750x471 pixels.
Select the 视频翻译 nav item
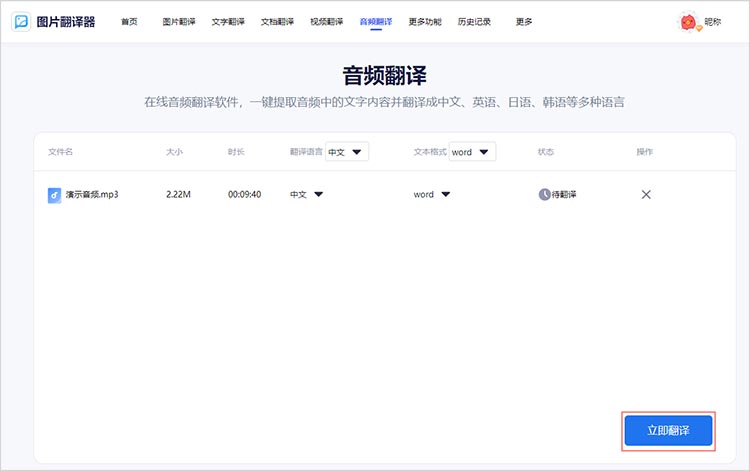tap(326, 21)
